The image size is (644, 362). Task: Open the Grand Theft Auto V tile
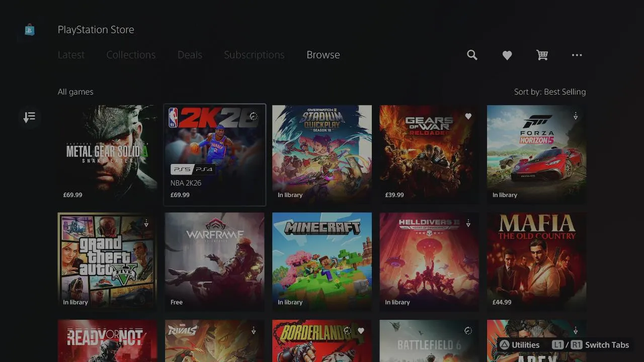(107, 261)
